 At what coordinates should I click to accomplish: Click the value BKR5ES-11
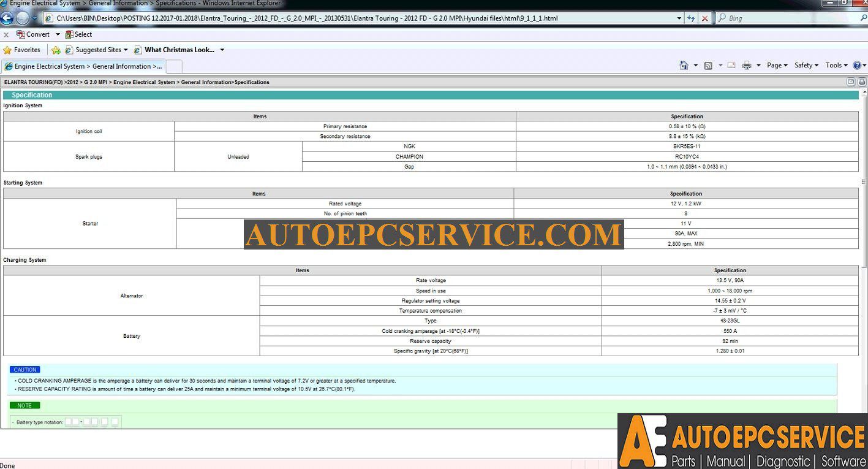[687, 147]
